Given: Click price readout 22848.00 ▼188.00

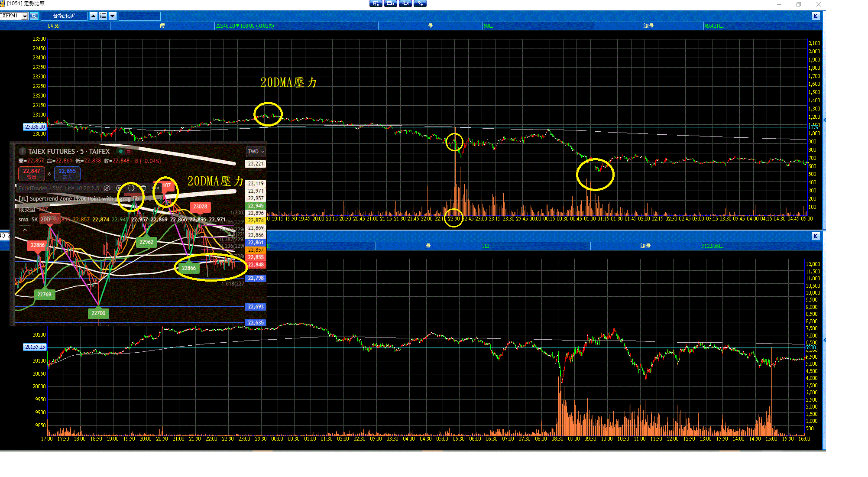Looking at the screenshot, I should click(x=245, y=26).
